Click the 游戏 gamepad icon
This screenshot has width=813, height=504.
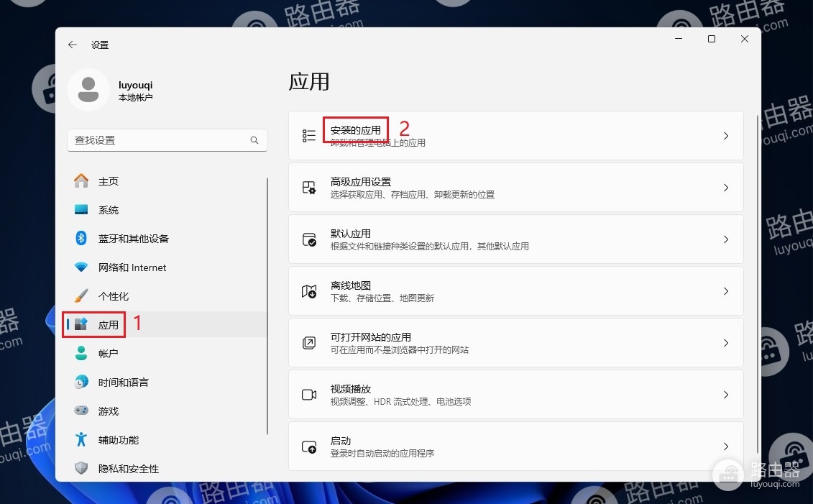[x=81, y=411]
